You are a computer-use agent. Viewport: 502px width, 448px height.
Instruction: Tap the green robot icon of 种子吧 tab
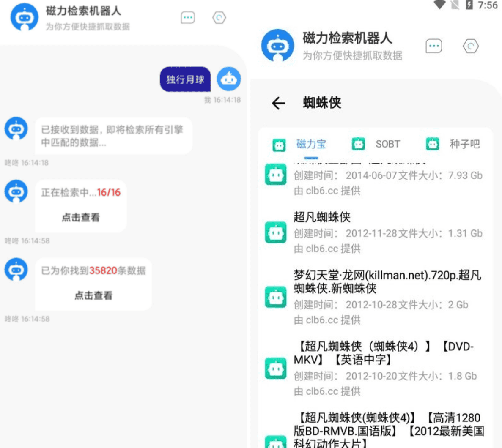point(433,144)
